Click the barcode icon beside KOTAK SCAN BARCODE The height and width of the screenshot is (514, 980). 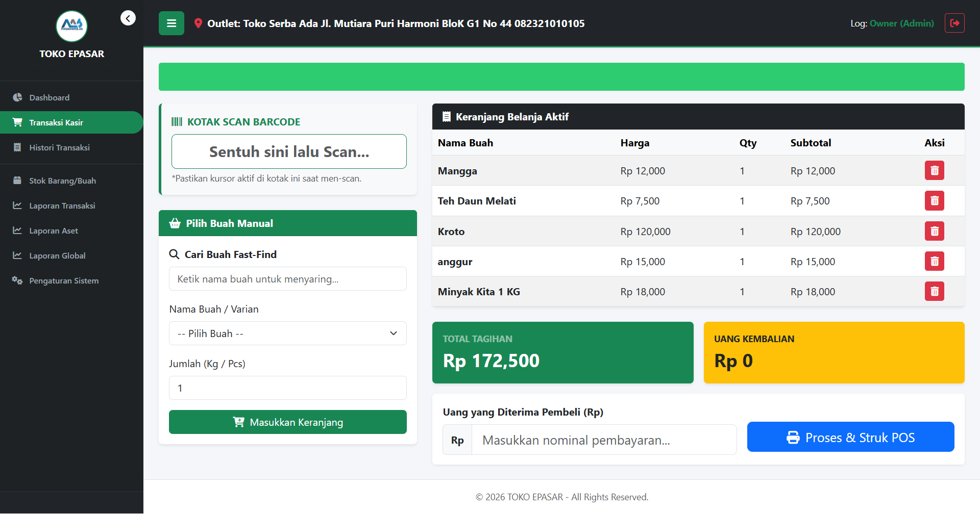(x=177, y=122)
